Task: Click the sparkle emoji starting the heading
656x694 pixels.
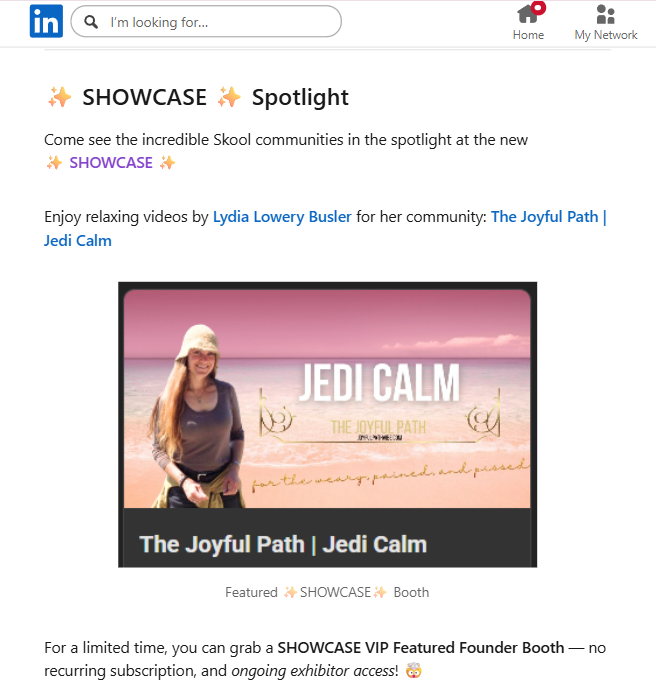Action: pos(59,97)
